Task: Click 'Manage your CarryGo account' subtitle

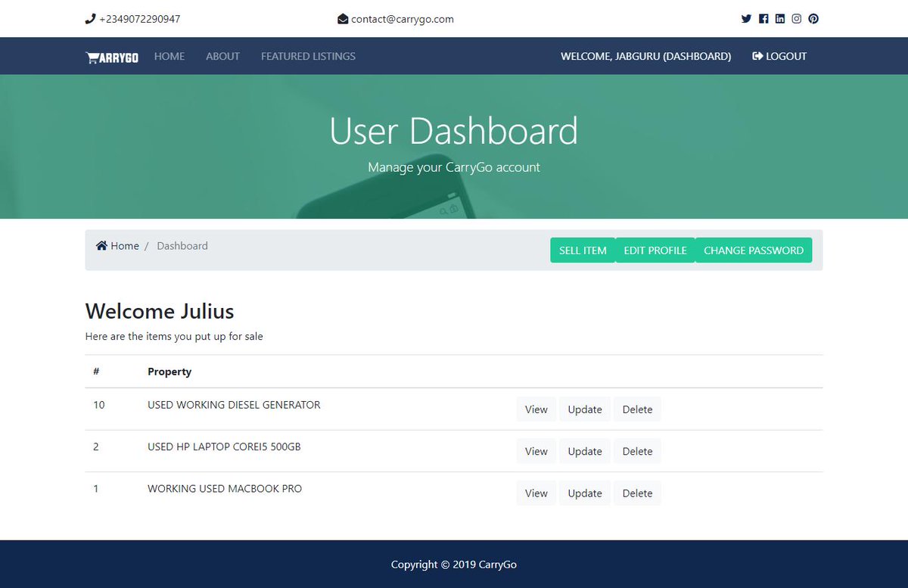Action: (454, 167)
